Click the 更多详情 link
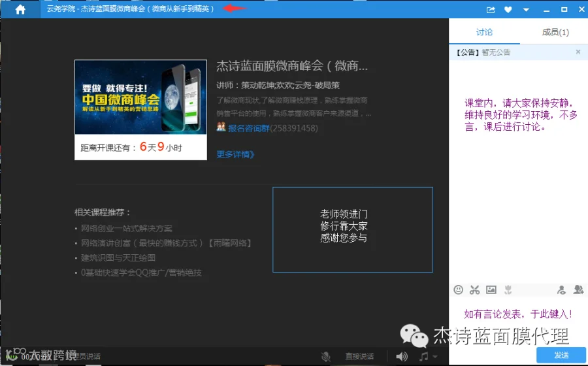Screen dimensions: 588x366 pos(235,154)
